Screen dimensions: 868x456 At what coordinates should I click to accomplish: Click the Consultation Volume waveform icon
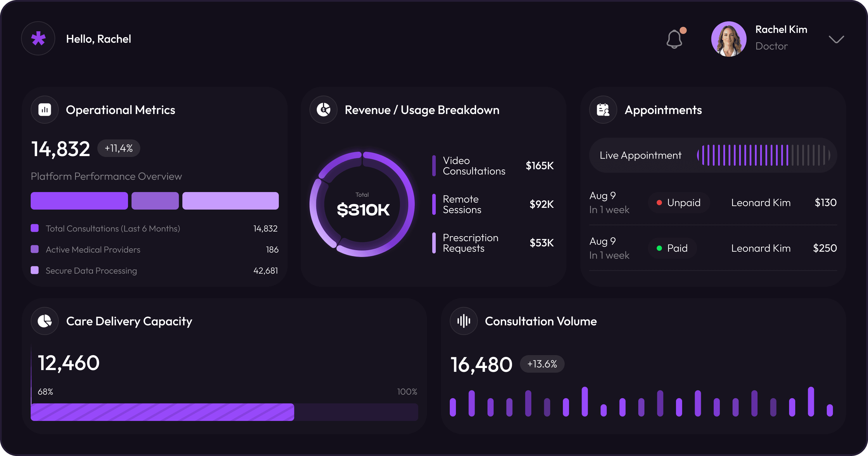464,321
